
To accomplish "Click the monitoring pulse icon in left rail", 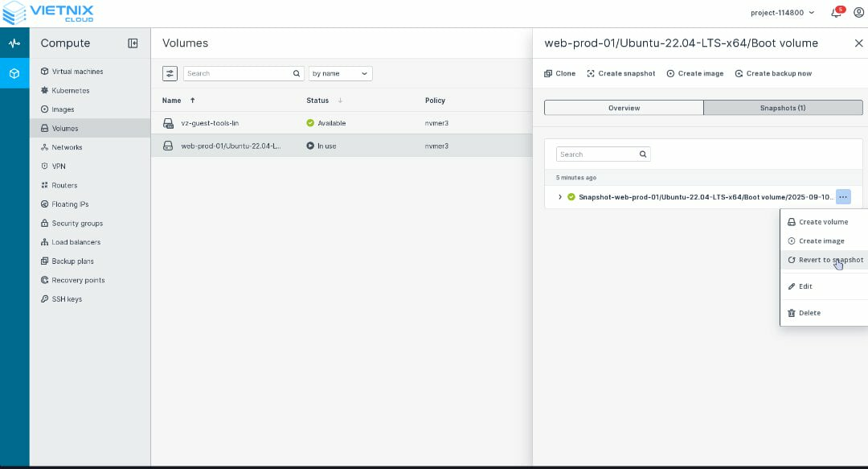I will pos(14,43).
